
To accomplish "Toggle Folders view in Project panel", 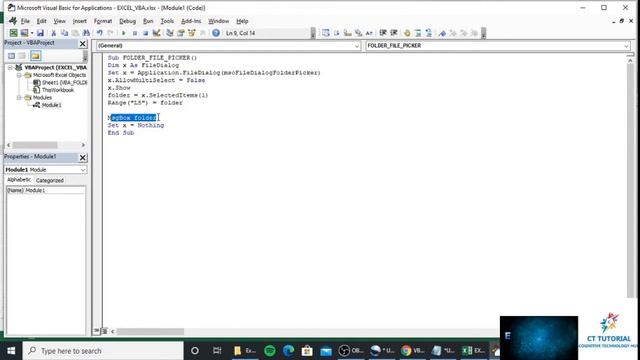I will pos(36,56).
